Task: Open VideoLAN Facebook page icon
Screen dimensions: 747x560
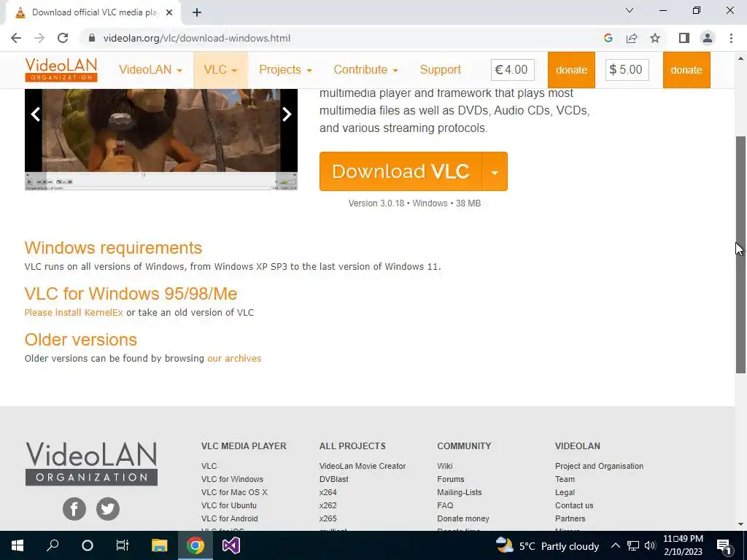Action: coord(74,508)
